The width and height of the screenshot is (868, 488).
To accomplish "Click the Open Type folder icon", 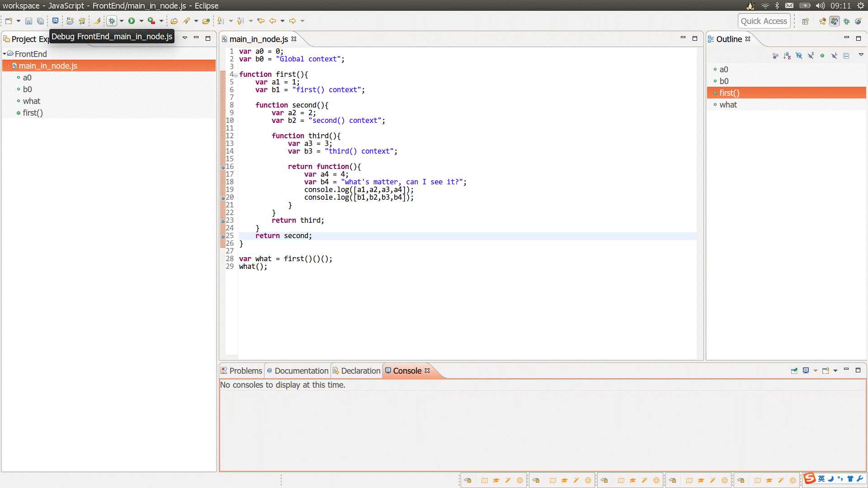I will (174, 21).
